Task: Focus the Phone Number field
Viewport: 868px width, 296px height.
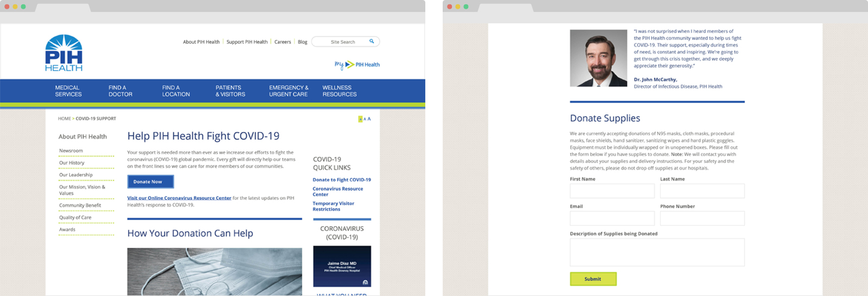Action: [x=702, y=218]
